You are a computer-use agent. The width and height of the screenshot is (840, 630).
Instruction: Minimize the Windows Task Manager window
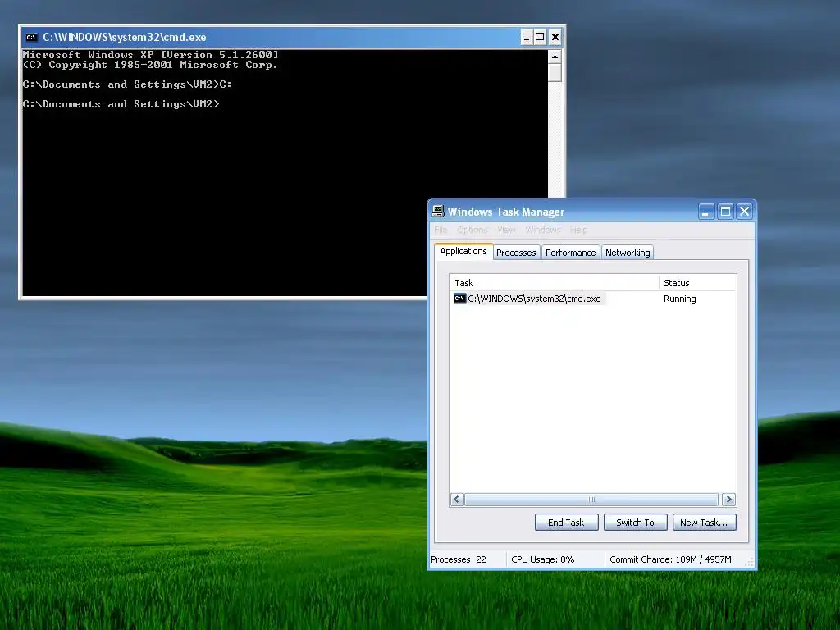[706, 212]
